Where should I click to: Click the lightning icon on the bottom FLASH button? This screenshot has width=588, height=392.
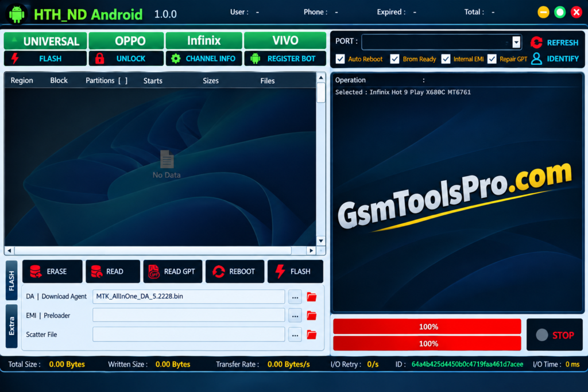point(280,271)
